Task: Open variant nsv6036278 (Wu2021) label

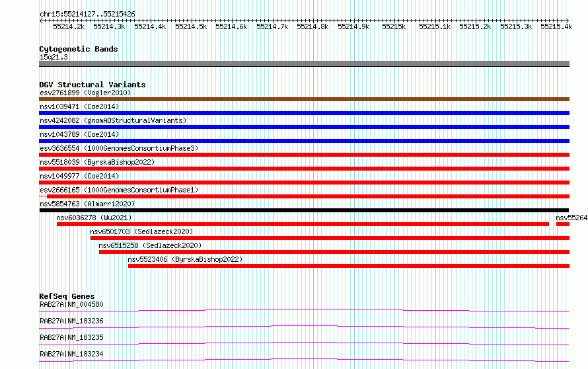Action: tap(94, 218)
